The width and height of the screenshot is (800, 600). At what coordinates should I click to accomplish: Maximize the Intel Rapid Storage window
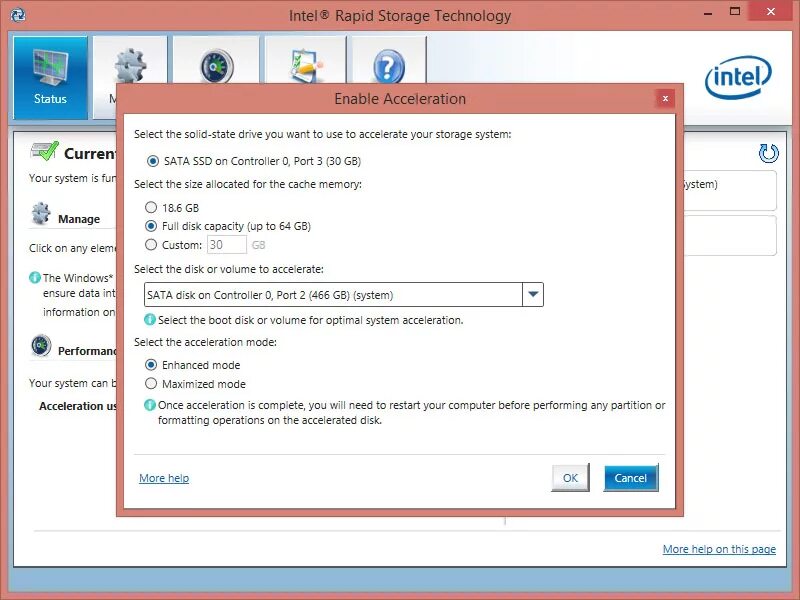click(735, 11)
